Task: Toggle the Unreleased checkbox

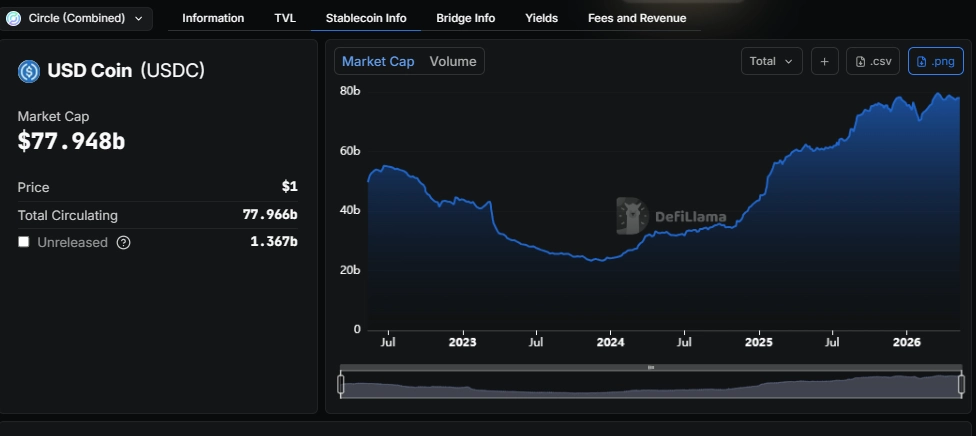Action: (x=24, y=242)
